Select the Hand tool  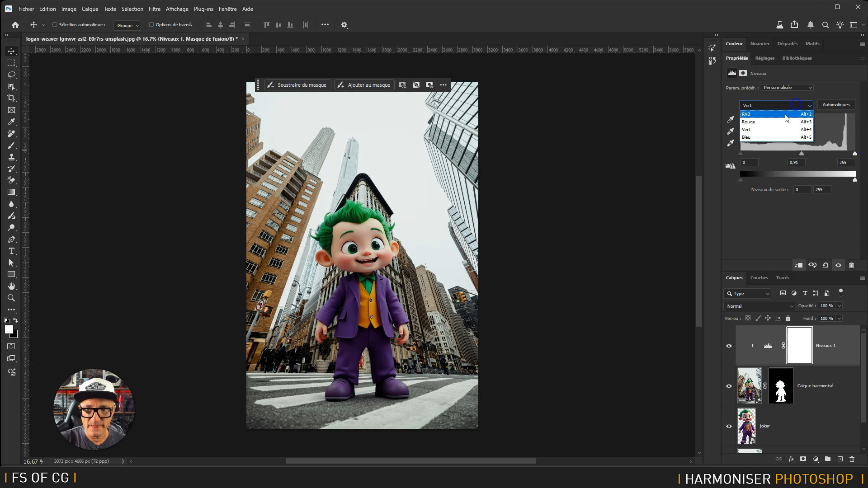12,286
